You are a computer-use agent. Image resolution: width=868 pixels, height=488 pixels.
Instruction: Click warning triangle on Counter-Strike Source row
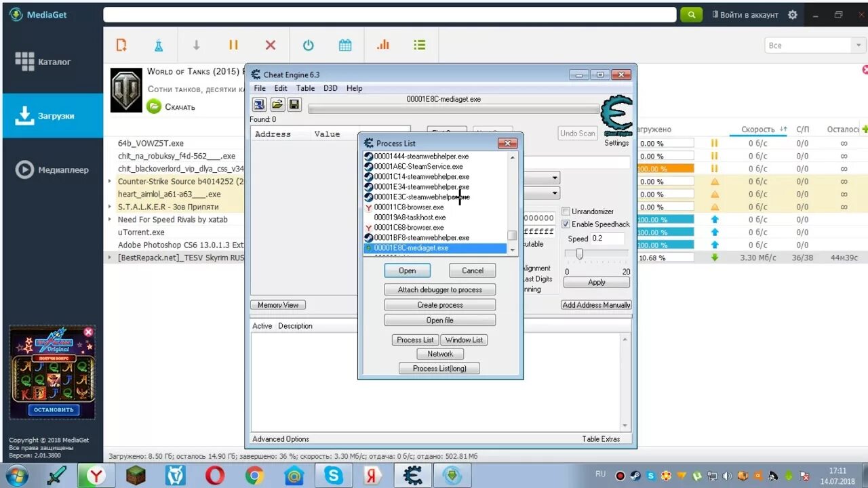(714, 182)
